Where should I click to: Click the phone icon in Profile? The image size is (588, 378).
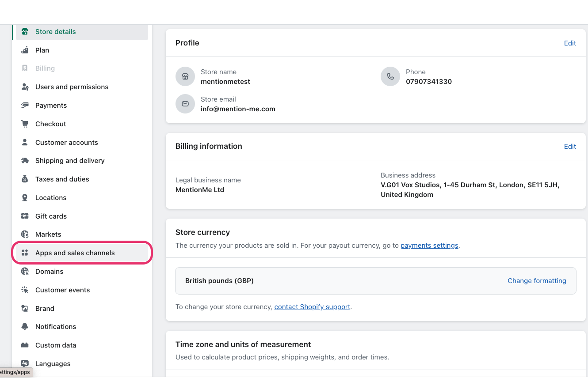tap(390, 77)
